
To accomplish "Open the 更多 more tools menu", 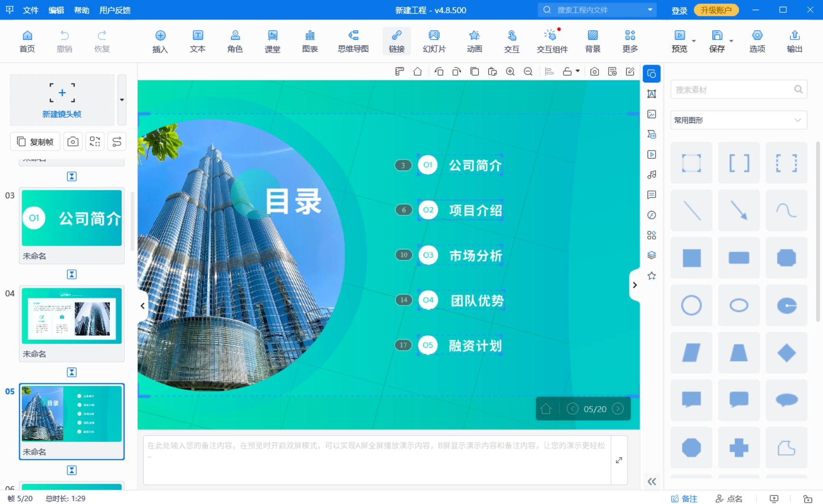I will click(x=630, y=41).
